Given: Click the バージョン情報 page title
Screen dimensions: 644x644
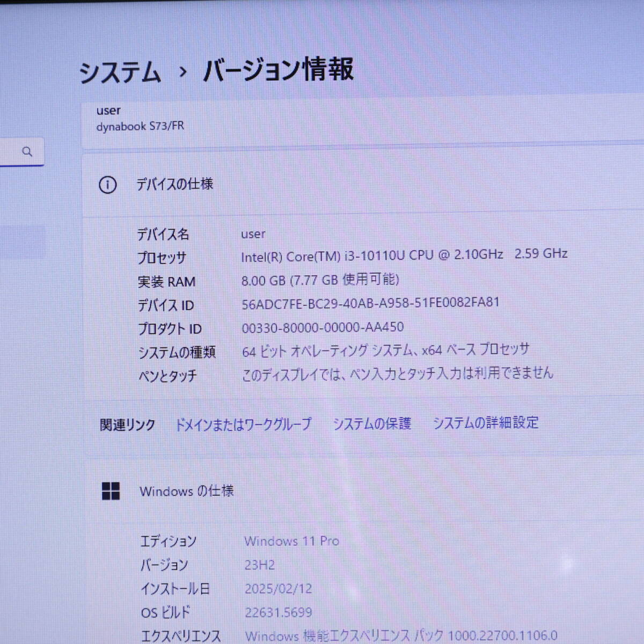Looking at the screenshot, I should pyautogui.click(x=278, y=70).
